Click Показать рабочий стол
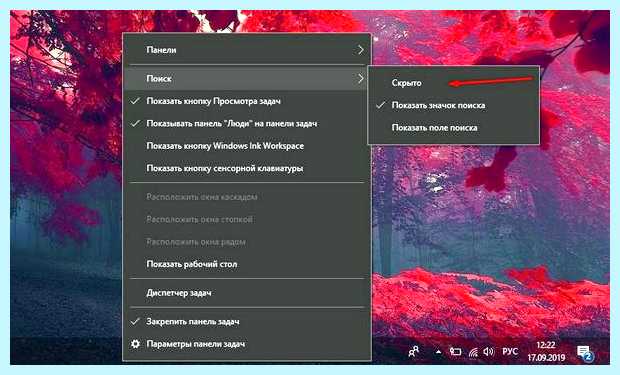The height and width of the screenshot is (375, 620). [247, 264]
